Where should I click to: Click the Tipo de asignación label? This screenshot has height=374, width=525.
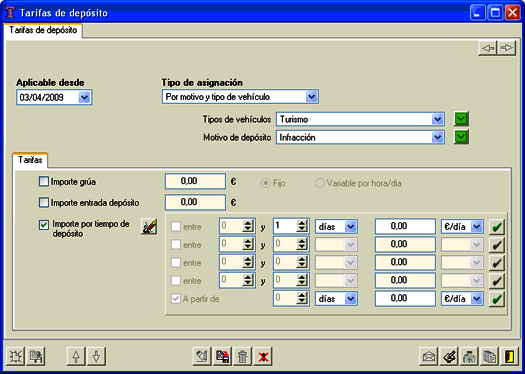202,82
